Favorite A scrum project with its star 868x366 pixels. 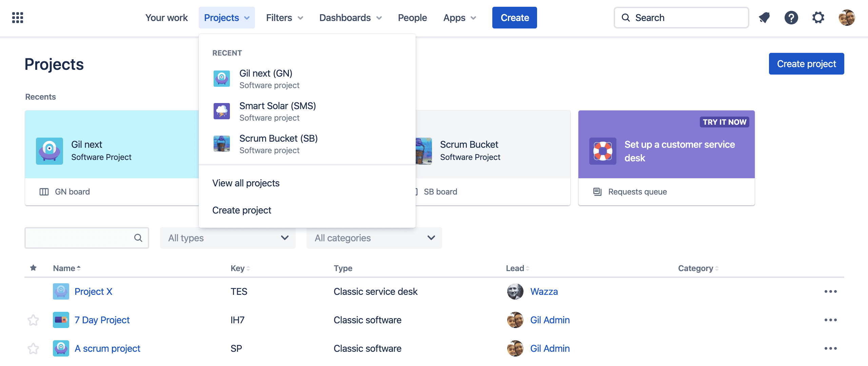[x=33, y=348]
